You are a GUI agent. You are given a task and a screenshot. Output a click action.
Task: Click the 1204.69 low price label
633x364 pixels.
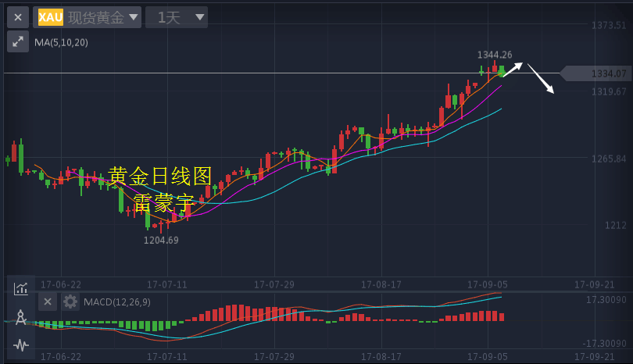click(x=161, y=240)
